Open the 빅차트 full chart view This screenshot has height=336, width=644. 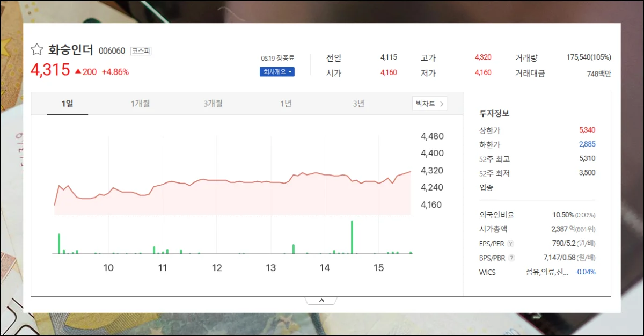point(429,104)
